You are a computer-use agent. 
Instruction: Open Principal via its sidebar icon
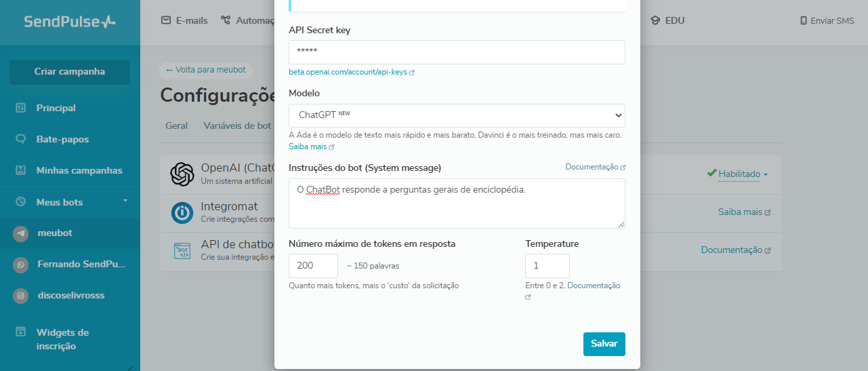click(x=21, y=108)
